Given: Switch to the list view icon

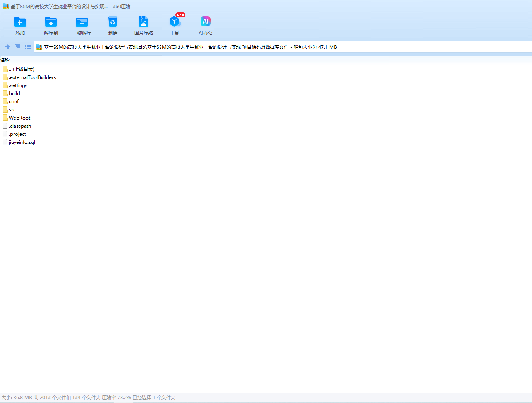Looking at the screenshot, I should (28, 47).
